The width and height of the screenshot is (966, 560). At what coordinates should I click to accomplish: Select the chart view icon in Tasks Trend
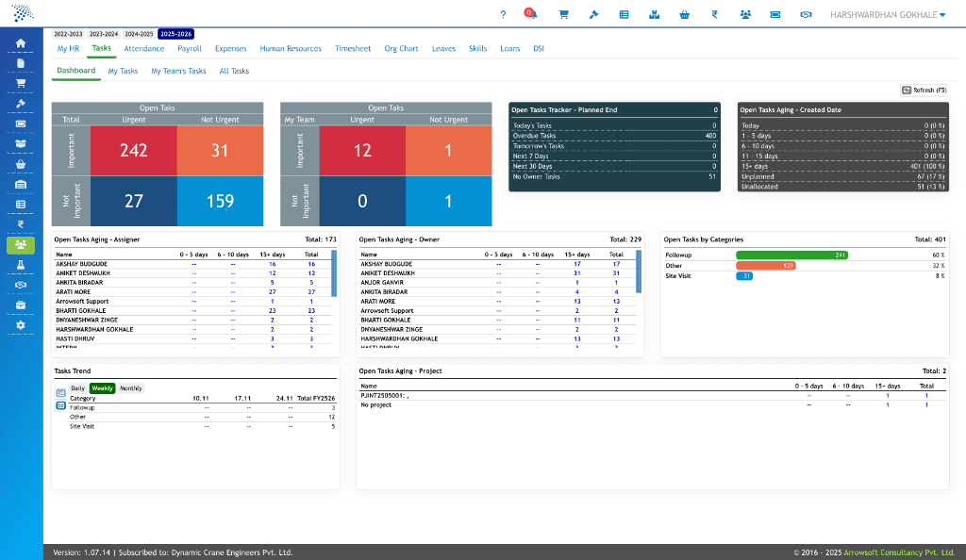[60, 392]
